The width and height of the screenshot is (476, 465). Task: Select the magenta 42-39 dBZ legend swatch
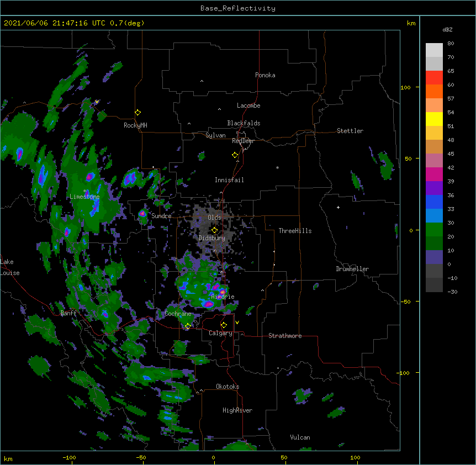click(434, 175)
